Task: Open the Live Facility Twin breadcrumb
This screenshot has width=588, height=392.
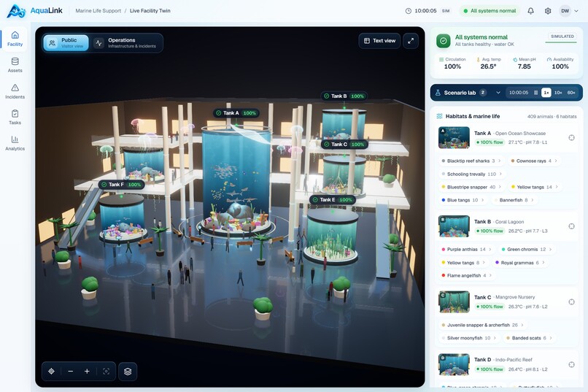Action: click(x=150, y=11)
